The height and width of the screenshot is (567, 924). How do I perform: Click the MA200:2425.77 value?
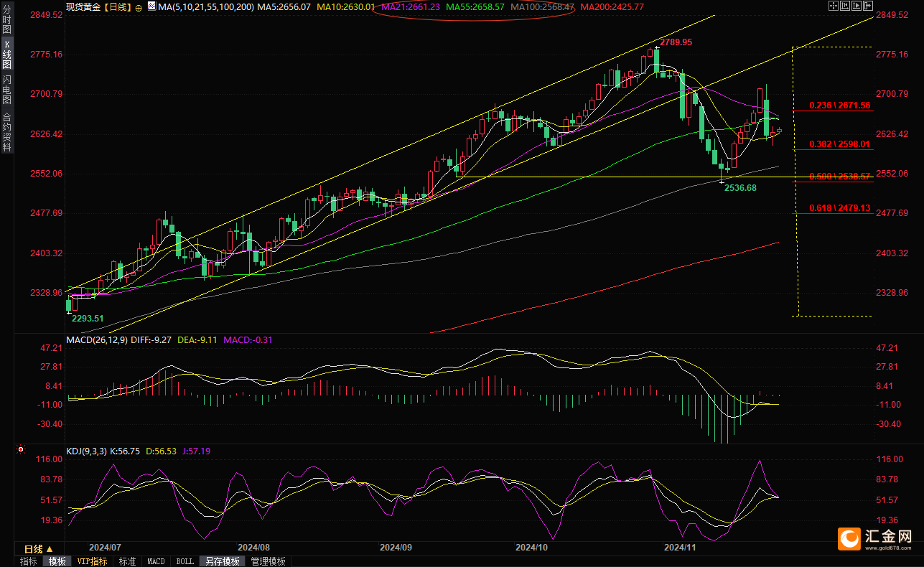click(612, 6)
